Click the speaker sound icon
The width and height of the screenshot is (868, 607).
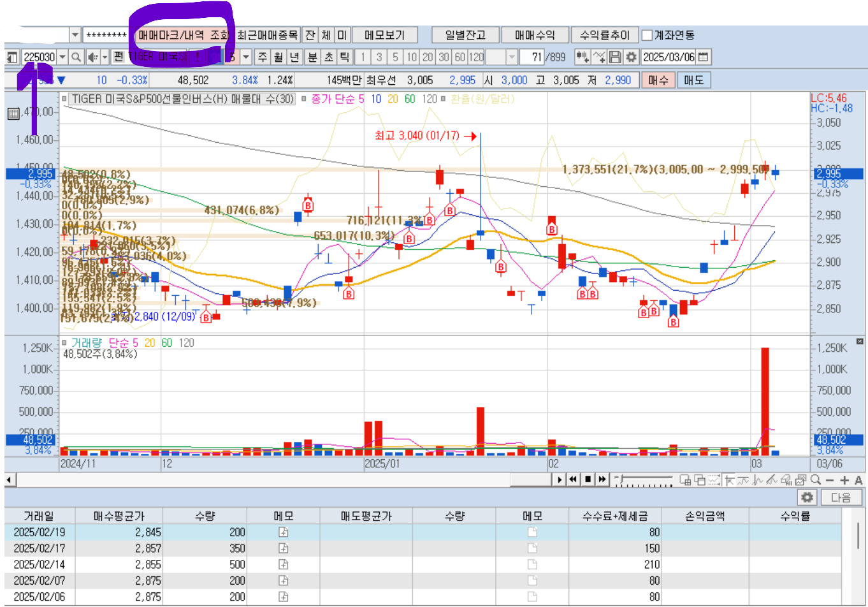coord(92,57)
